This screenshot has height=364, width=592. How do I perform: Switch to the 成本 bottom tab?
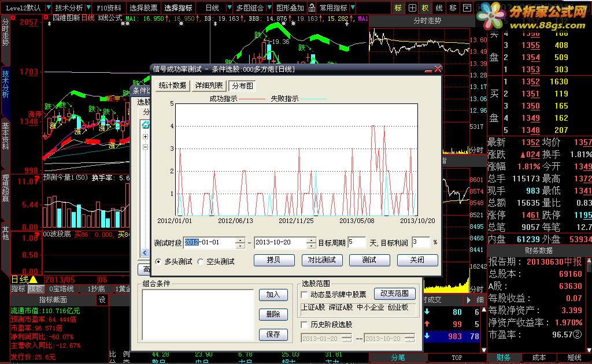tap(539, 358)
